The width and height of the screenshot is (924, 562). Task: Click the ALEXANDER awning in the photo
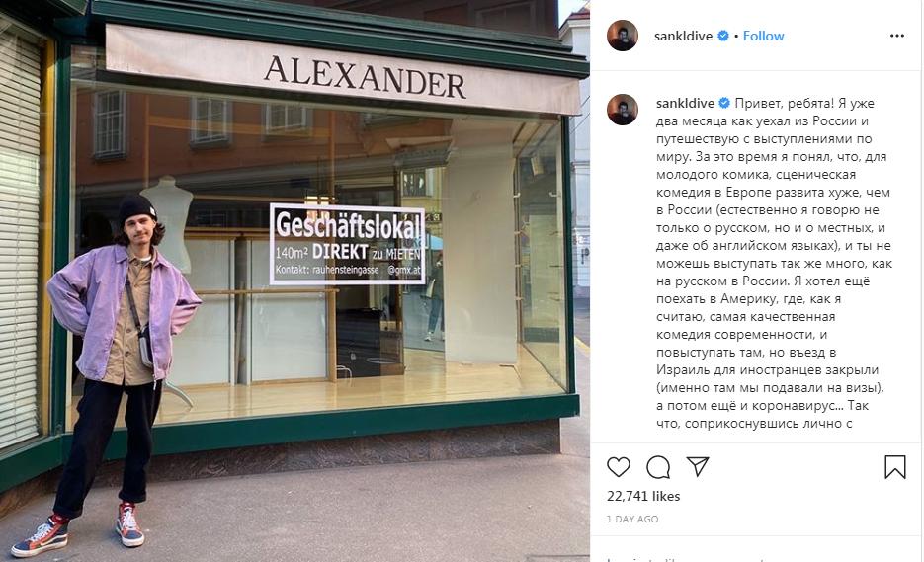(x=342, y=69)
